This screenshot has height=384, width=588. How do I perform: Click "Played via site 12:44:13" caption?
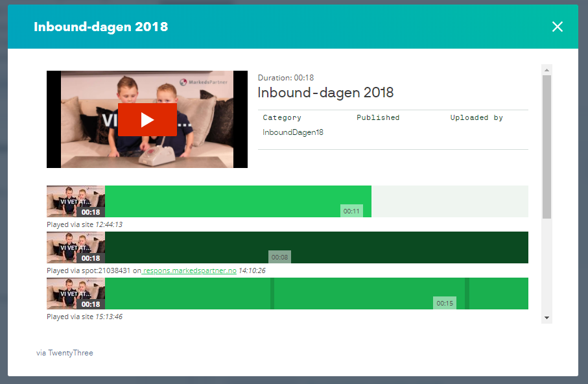tap(84, 224)
